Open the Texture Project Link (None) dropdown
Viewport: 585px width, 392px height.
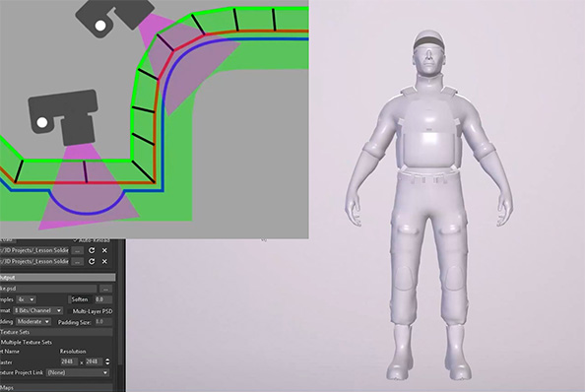[x=78, y=372]
